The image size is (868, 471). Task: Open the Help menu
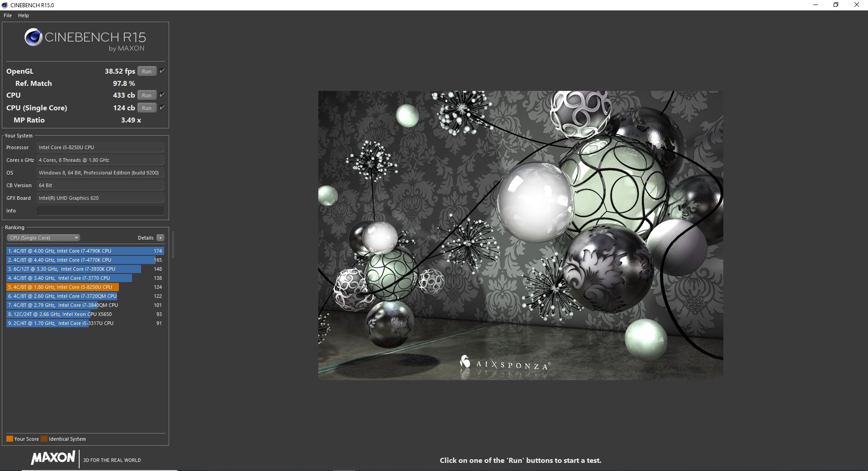24,15
